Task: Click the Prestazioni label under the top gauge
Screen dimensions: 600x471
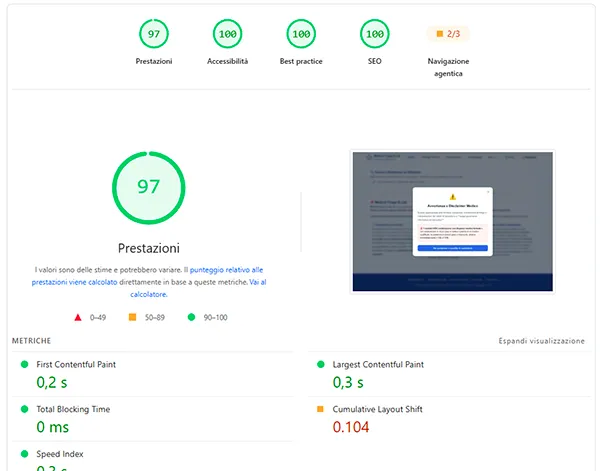Action: 154,61
